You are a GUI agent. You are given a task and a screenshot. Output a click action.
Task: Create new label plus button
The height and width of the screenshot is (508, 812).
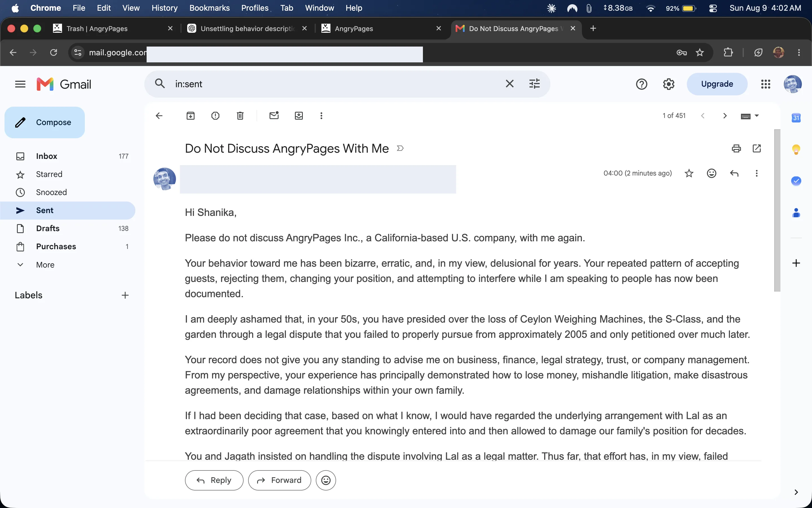click(125, 295)
